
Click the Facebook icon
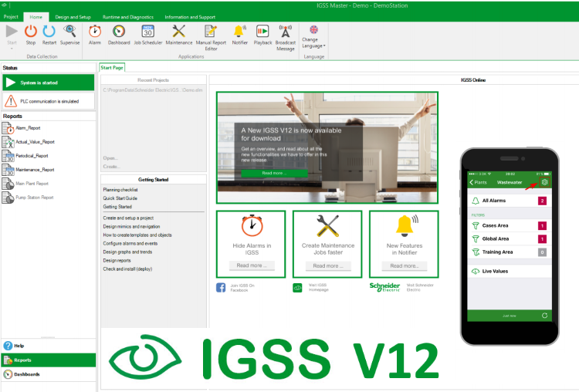[221, 288]
